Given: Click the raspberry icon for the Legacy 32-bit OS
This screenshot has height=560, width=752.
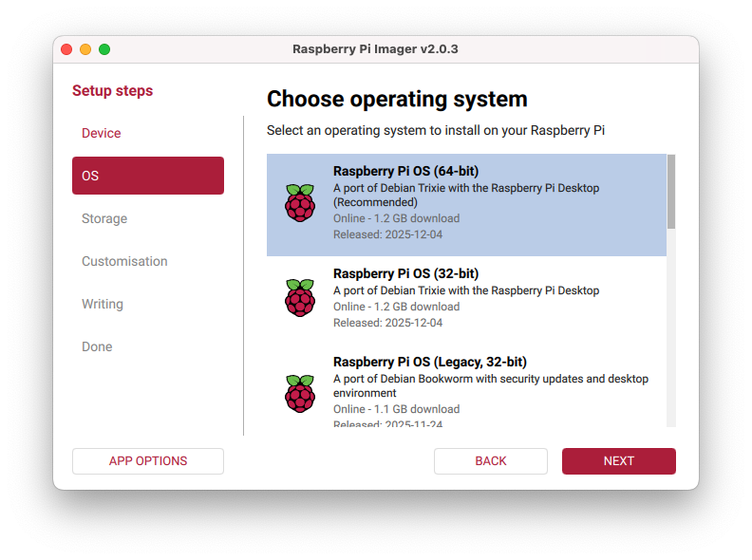Looking at the screenshot, I should pos(300,393).
